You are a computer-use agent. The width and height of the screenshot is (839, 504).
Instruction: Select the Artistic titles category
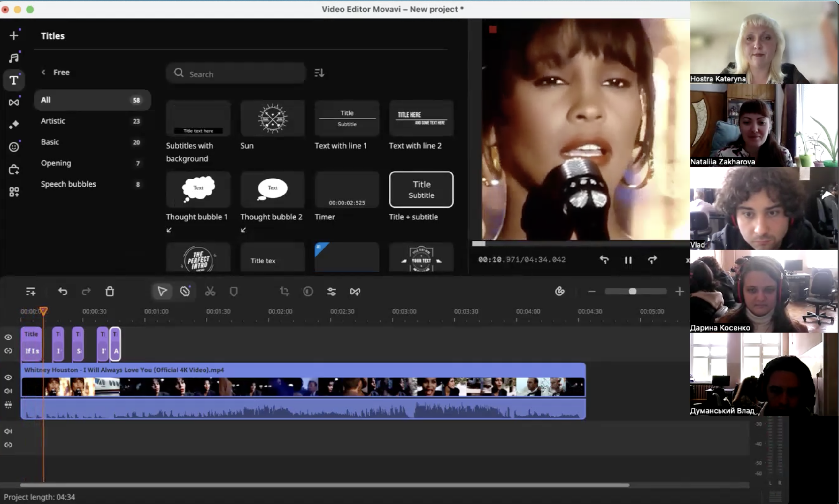pyautogui.click(x=92, y=121)
